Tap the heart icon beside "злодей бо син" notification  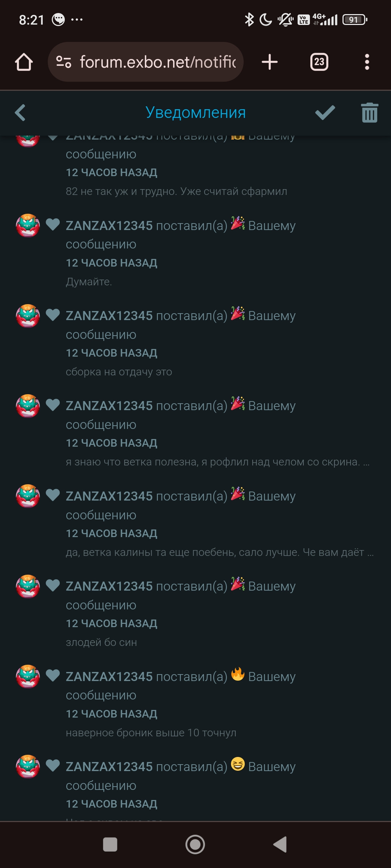pos(53,585)
